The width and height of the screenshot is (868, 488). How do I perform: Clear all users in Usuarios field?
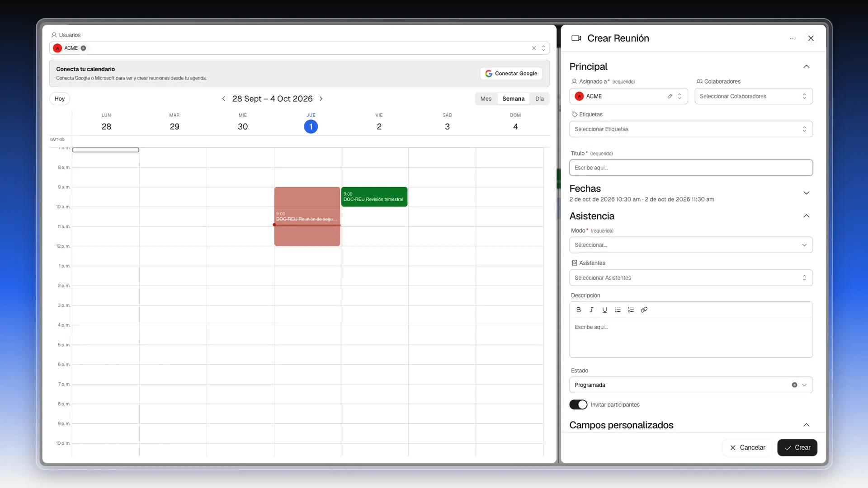coord(534,48)
